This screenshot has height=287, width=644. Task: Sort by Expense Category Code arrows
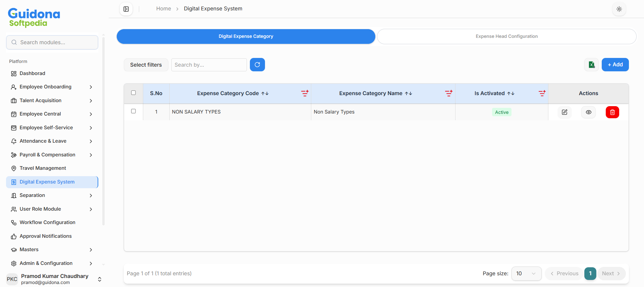click(265, 93)
